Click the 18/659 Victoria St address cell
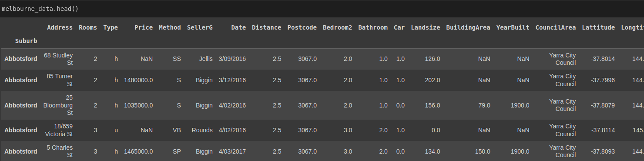The width and height of the screenshot is (644, 161). (x=59, y=130)
